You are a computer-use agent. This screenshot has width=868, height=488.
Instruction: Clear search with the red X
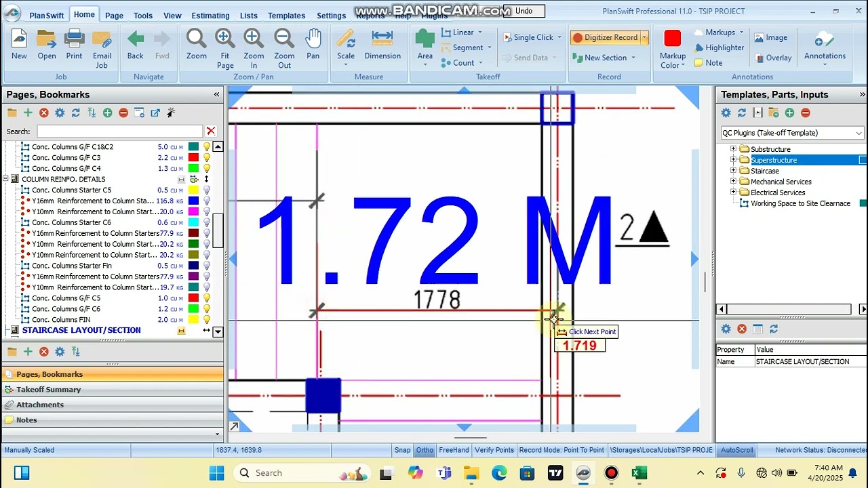coord(211,131)
